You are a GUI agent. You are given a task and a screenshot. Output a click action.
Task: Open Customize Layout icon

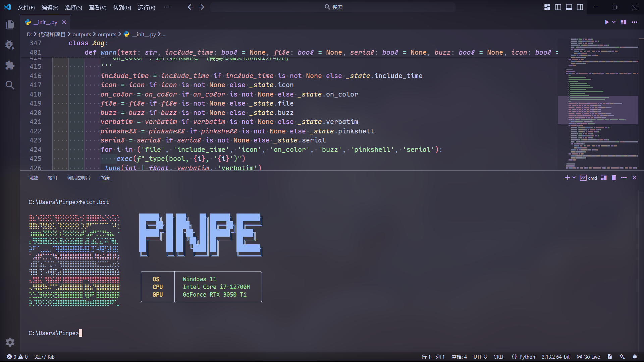point(547,7)
